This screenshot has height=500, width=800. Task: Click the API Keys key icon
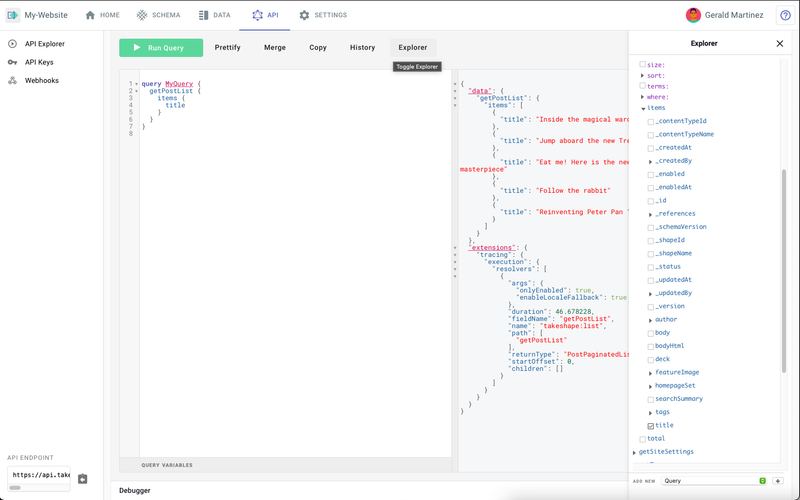tap(12, 62)
